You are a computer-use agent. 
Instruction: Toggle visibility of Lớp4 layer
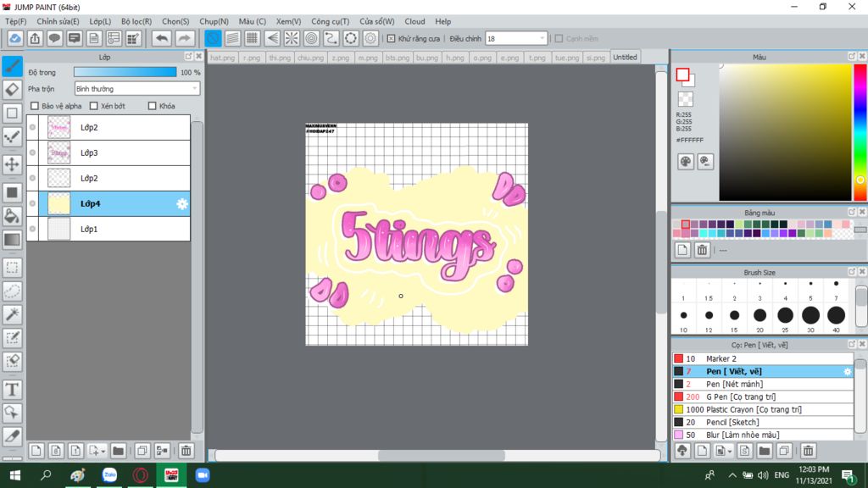[33, 203]
